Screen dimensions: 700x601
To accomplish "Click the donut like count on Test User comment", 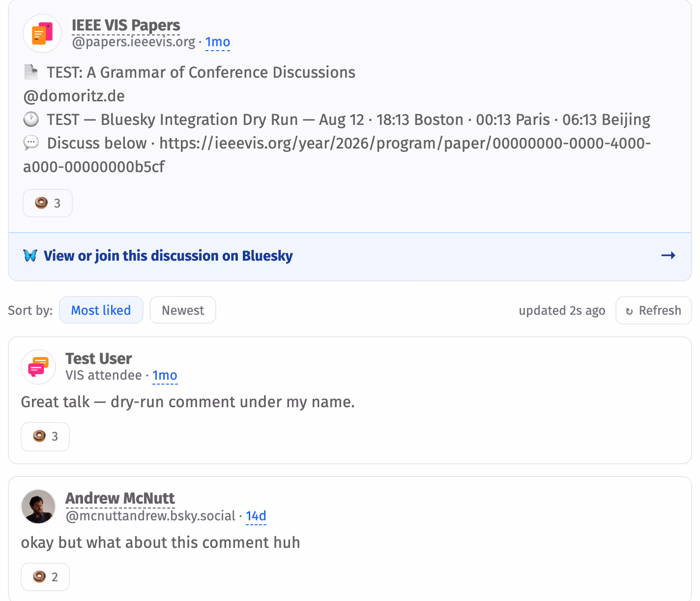I will coord(45,436).
